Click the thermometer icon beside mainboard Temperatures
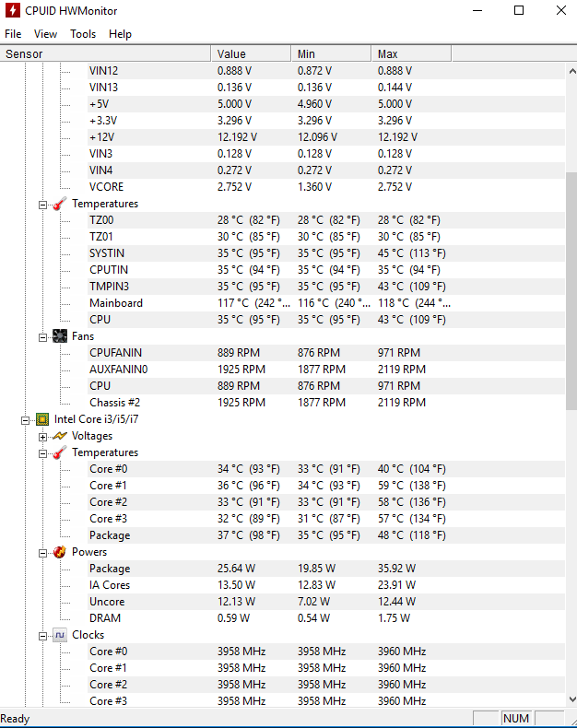The image size is (577, 728). click(x=60, y=204)
